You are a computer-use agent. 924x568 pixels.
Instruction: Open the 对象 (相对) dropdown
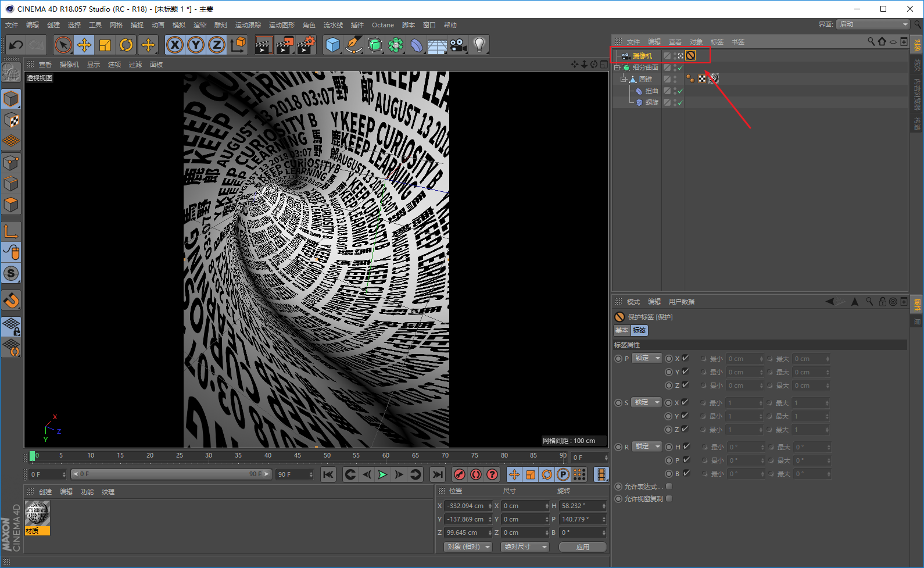pos(468,547)
